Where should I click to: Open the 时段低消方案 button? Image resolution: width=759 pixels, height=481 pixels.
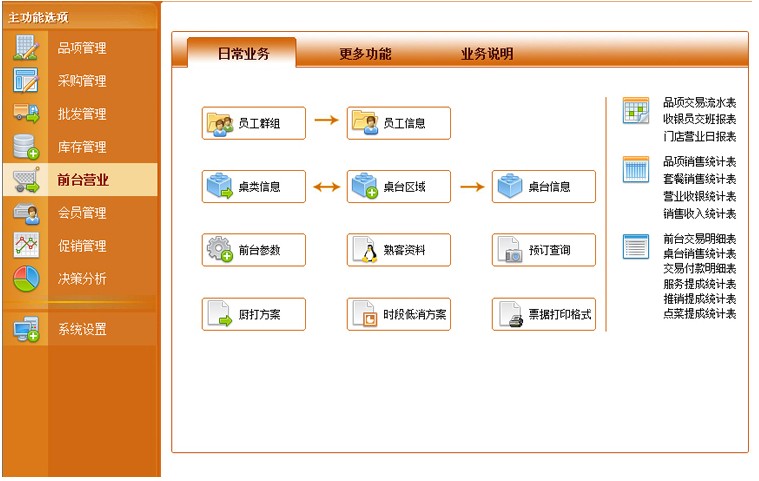pos(399,314)
